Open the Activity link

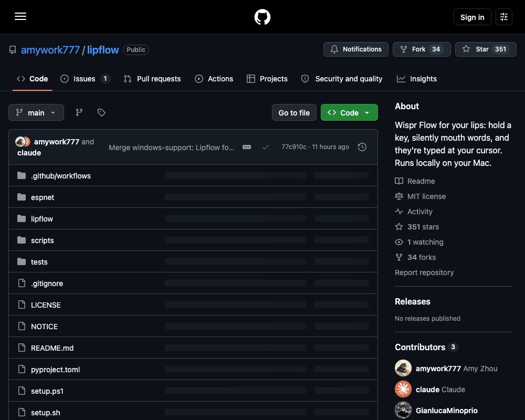[x=414, y=212]
